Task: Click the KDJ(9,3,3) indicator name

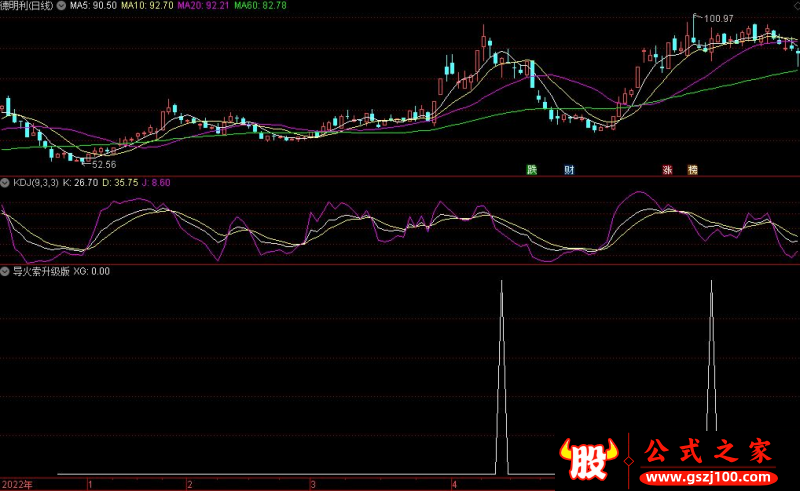Action: (x=35, y=183)
